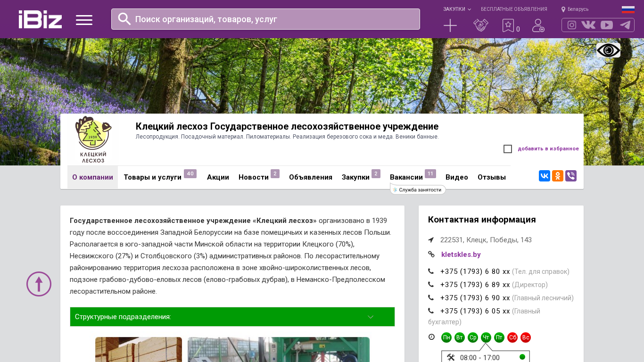The image size is (644, 362).
Task: Click 'Бесплатные объявления' link
Action: 514,9
